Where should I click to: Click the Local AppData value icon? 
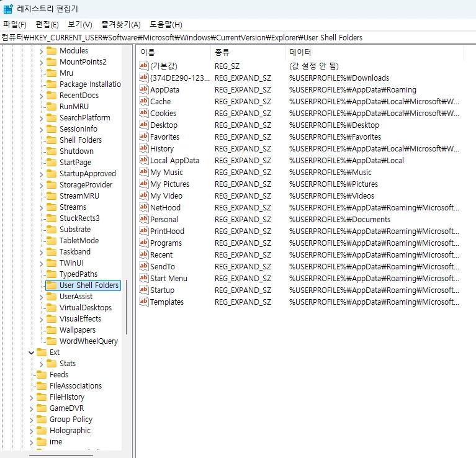(x=144, y=160)
